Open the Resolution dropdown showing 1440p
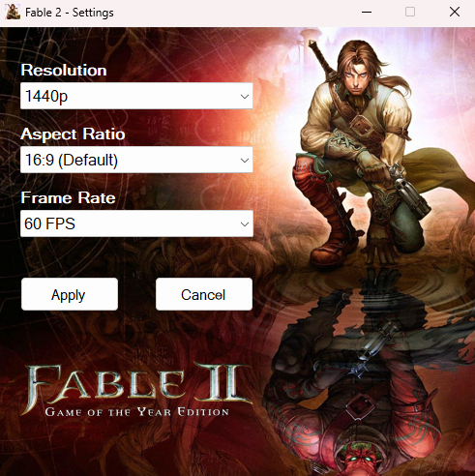 pos(136,96)
